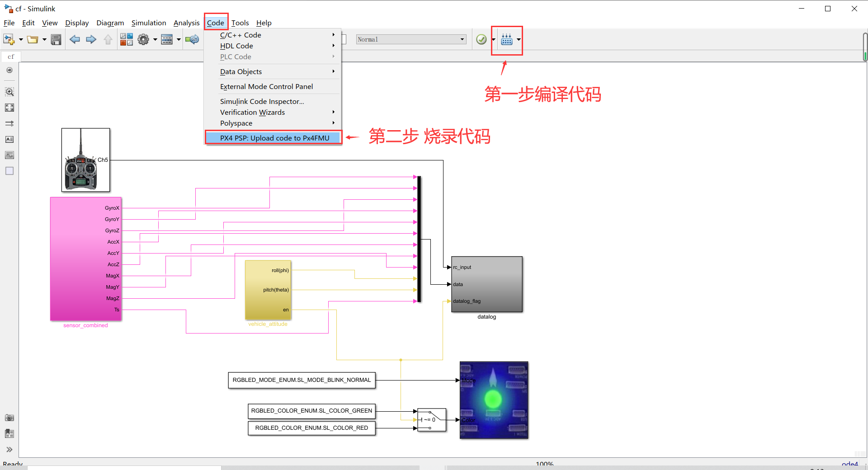
Task: Open Model Configuration Parameters gear icon
Action: (x=143, y=39)
